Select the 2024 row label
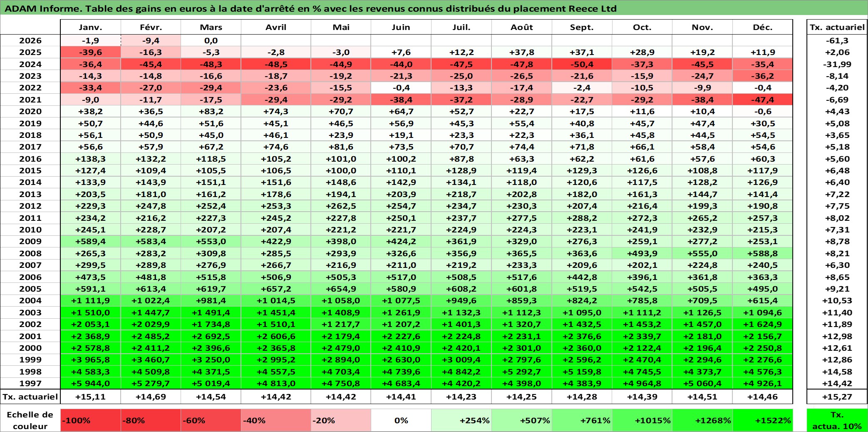 (x=30, y=64)
